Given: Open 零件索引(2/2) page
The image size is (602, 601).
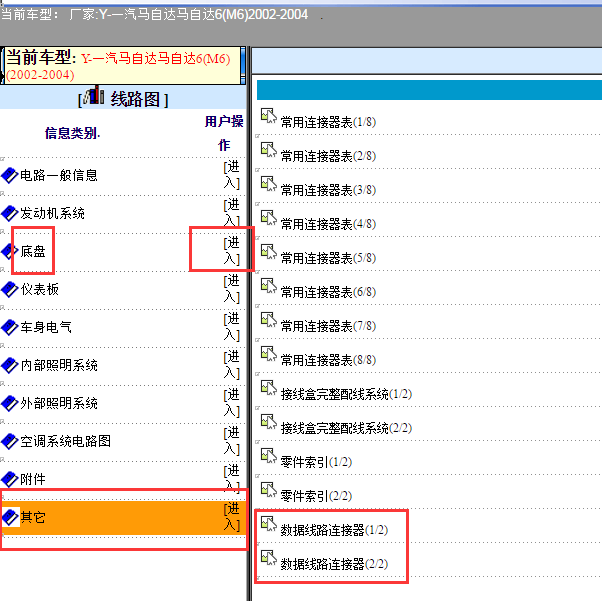Looking at the screenshot, I should [316, 496].
